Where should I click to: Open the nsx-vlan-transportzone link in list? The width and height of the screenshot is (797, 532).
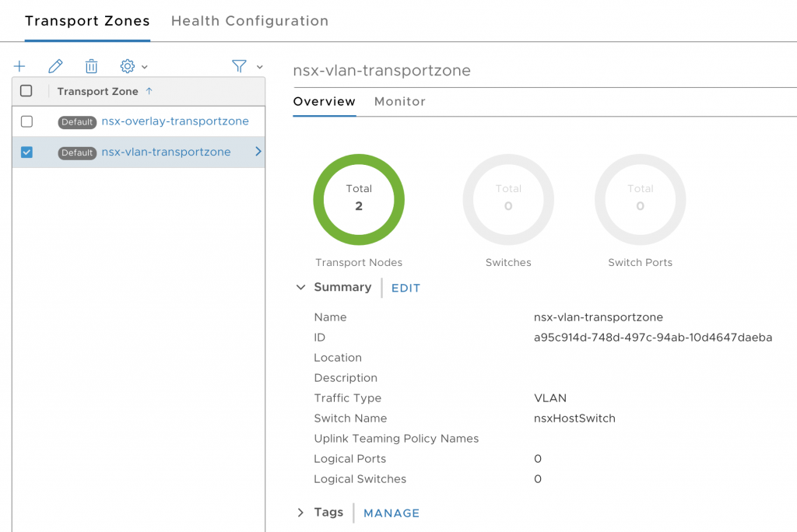click(167, 152)
